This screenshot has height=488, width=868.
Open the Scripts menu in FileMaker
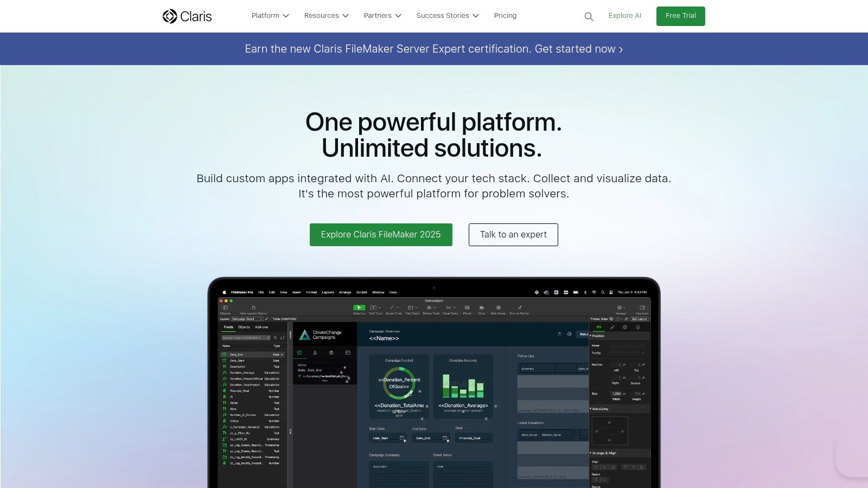point(362,292)
